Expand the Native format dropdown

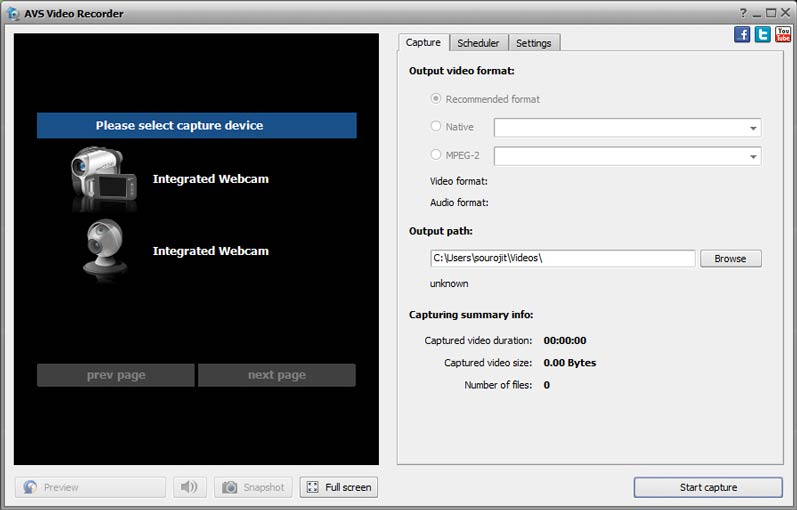[753, 128]
